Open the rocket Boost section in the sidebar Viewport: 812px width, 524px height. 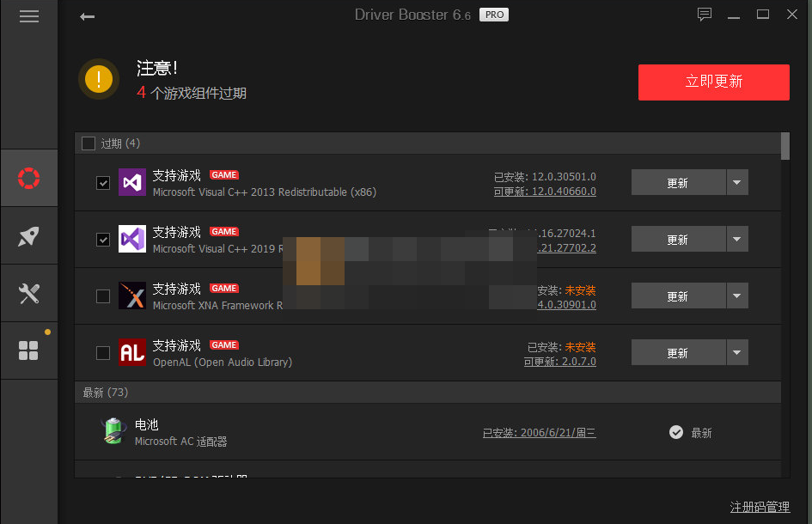[x=28, y=235]
